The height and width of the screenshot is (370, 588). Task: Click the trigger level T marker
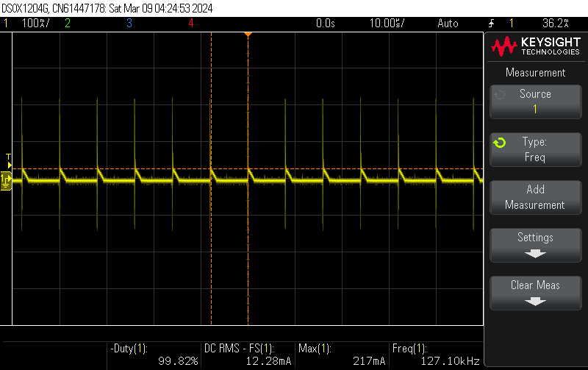pos(9,160)
